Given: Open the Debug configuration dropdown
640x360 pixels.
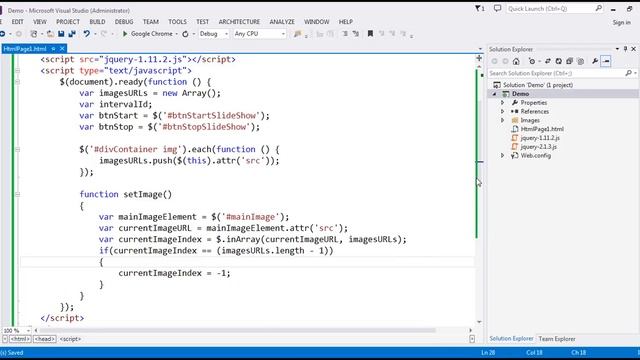Looking at the screenshot, I should click(226, 34).
